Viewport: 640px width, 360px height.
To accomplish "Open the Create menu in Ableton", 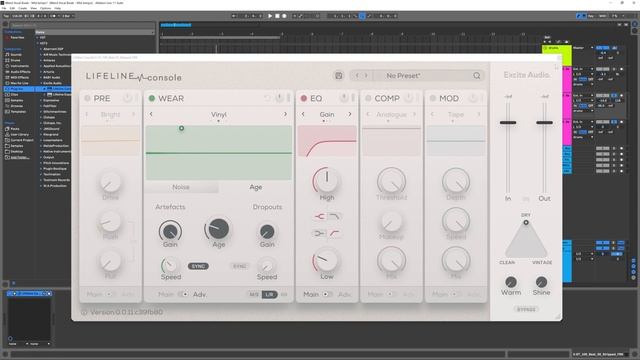I will (x=22, y=8).
